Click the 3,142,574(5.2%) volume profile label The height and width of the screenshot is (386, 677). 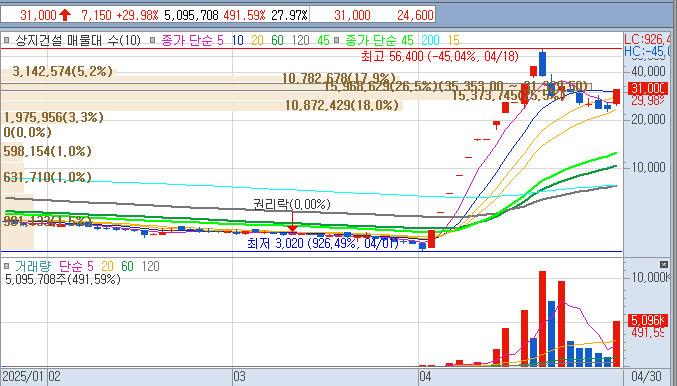click(x=63, y=71)
